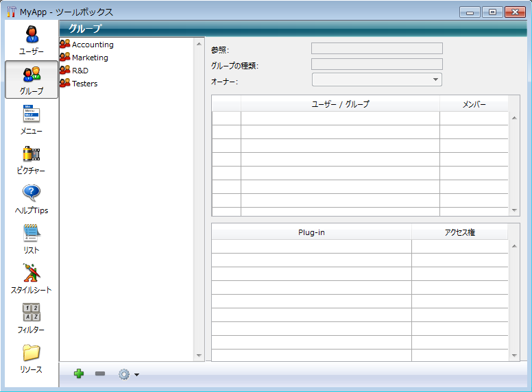Select the R&D group in list
532x392 pixels.
point(80,71)
